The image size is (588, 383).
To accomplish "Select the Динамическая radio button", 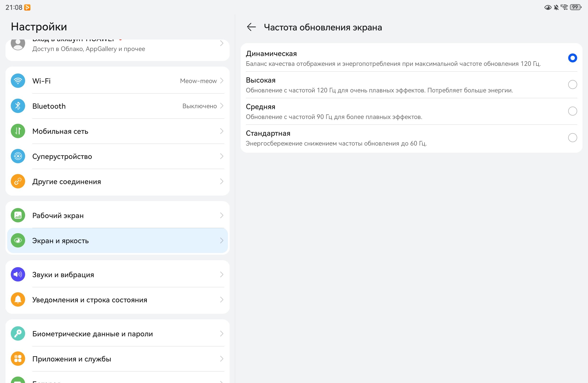I will [x=572, y=58].
